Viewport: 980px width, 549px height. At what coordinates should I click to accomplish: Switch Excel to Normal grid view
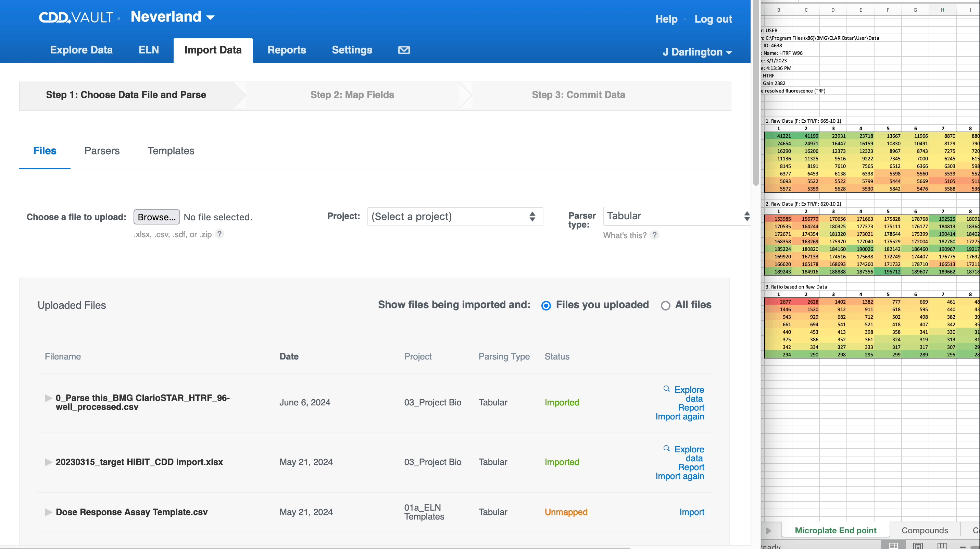point(893,545)
